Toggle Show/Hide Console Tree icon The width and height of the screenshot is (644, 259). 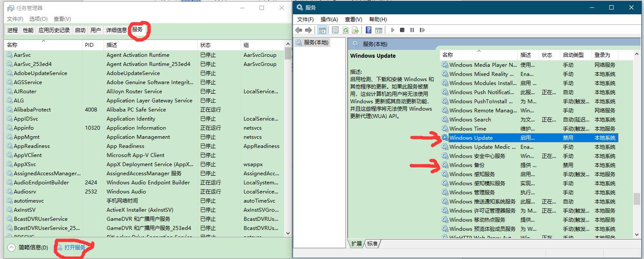coord(322,30)
